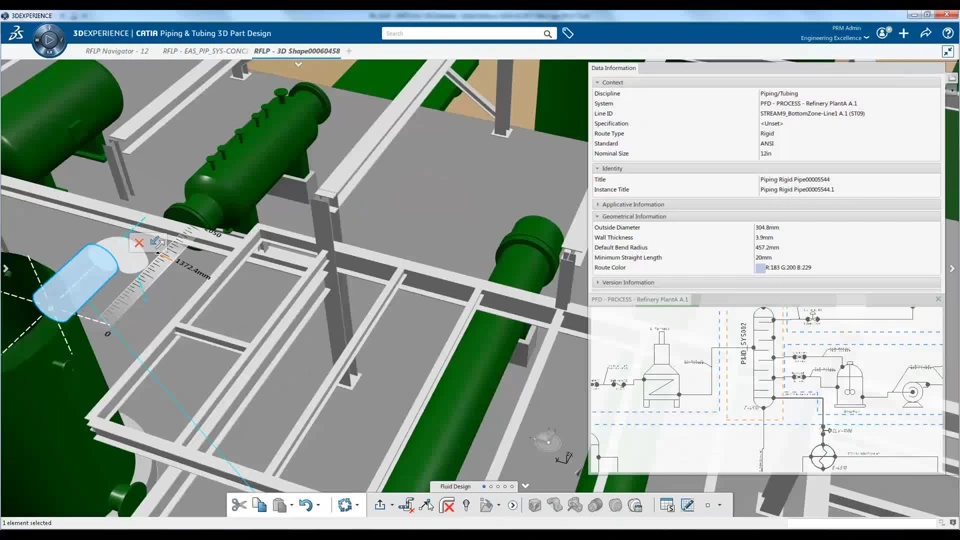The height and width of the screenshot is (540, 960).
Task: Click the Fluid Design toolbar tab
Action: (456, 486)
